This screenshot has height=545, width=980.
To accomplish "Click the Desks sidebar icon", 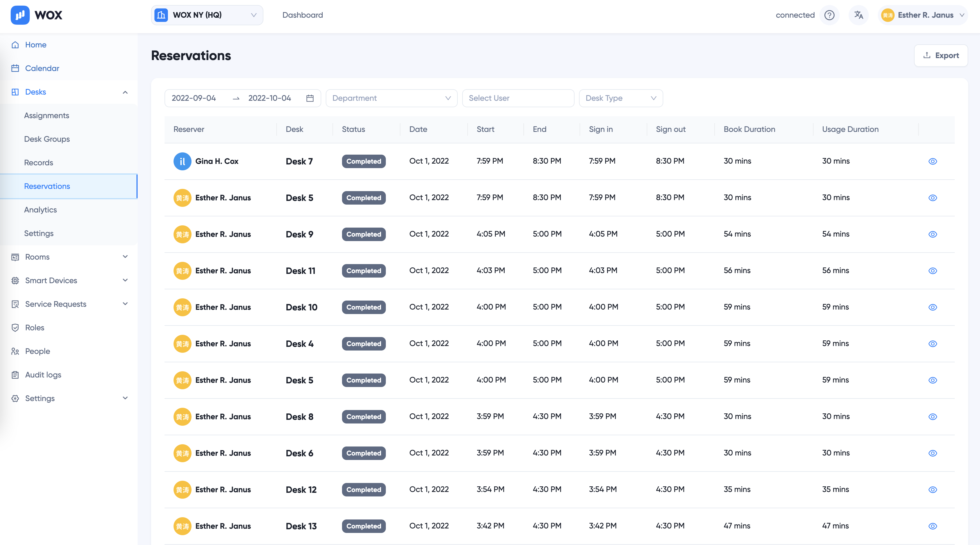I will [x=15, y=92].
